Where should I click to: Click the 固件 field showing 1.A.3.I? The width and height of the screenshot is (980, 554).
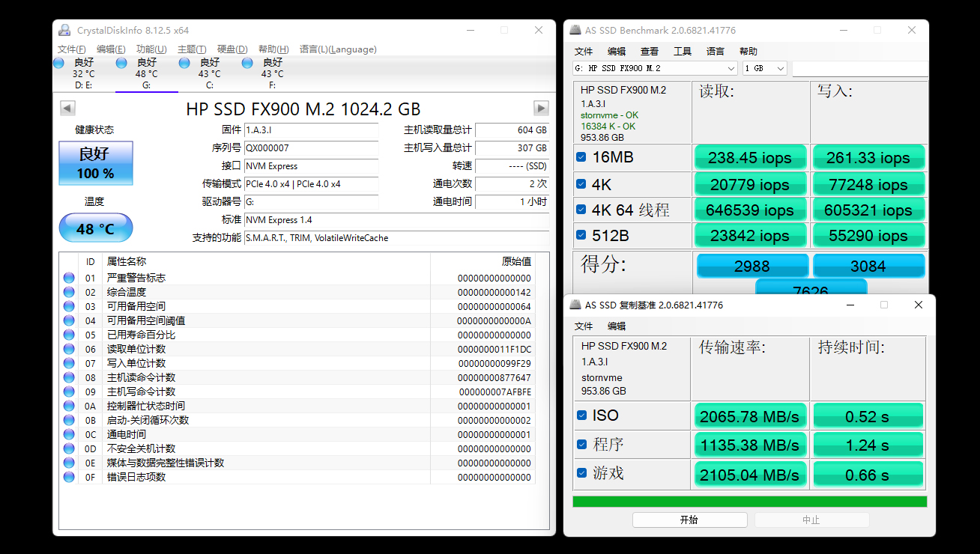pos(312,130)
